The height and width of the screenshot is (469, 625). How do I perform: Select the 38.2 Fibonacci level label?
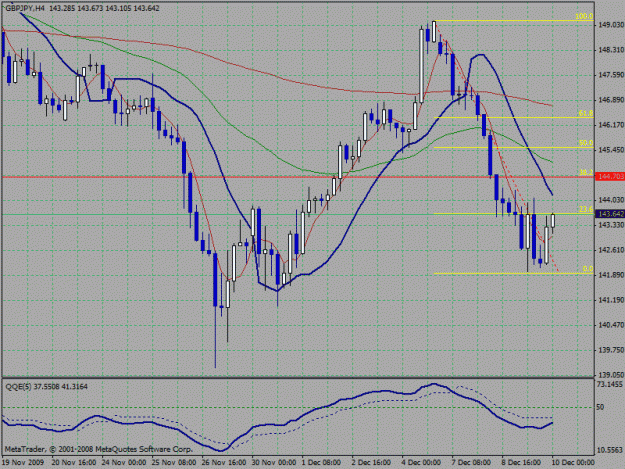pyautogui.click(x=586, y=173)
